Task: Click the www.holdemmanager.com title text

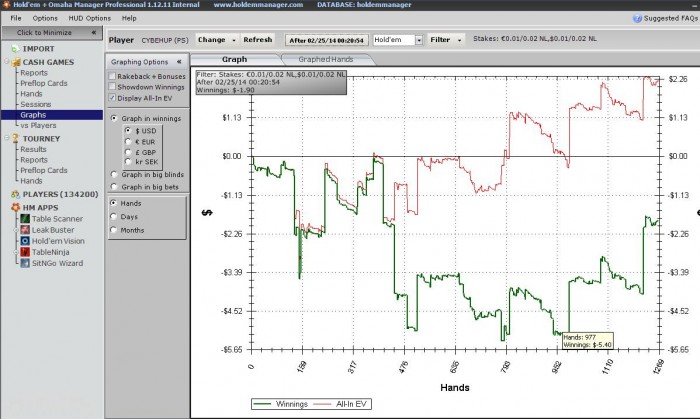Action: 258,5
